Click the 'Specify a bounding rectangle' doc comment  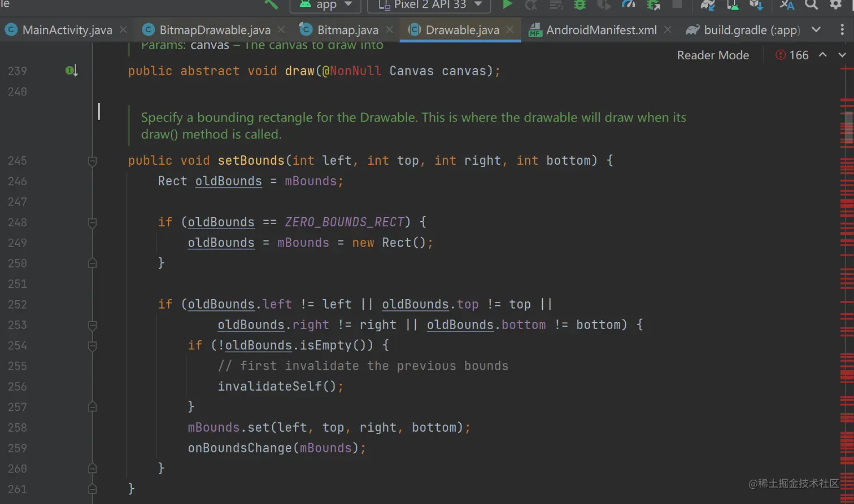pos(413,126)
